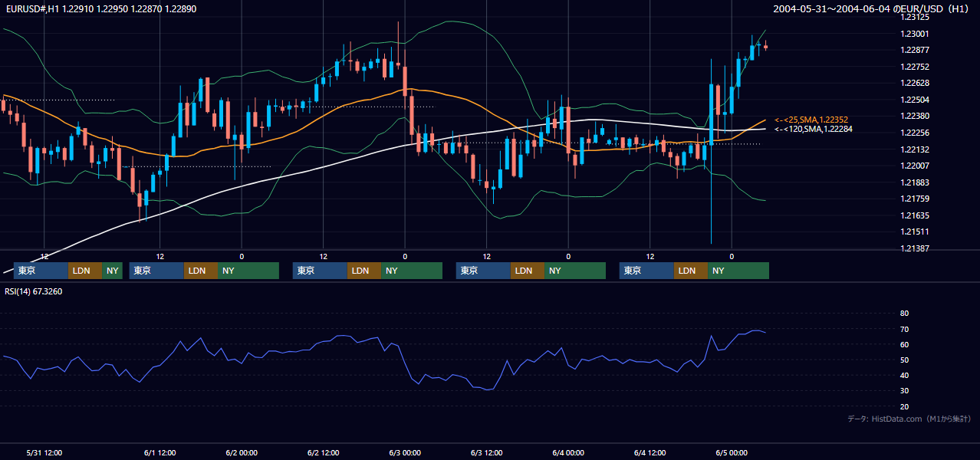Click the RSI level 40 label
The height and width of the screenshot is (460, 980).
coord(904,375)
